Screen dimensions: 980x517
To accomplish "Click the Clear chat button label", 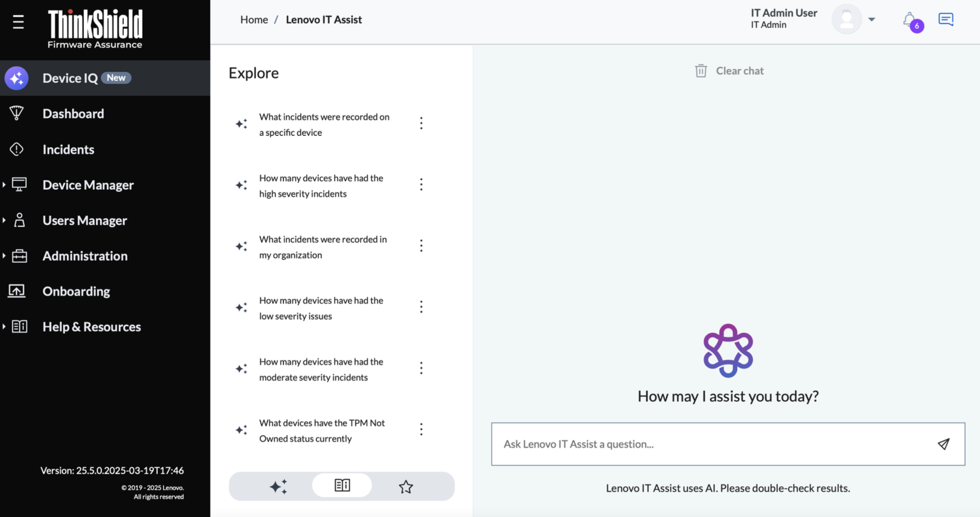I will tap(739, 71).
